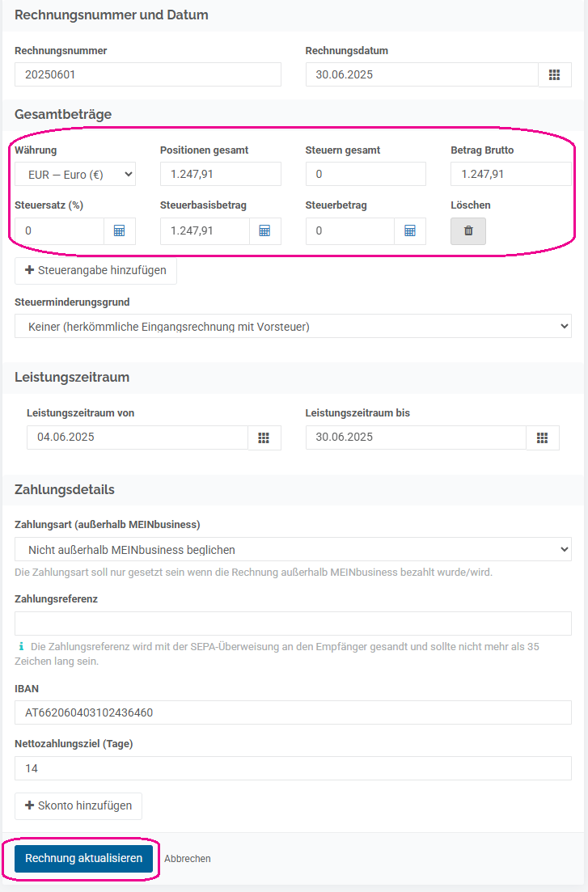The height and width of the screenshot is (892, 588).
Task: Click the calculator icon beside Steuerbetrag
Action: click(410, 231)
